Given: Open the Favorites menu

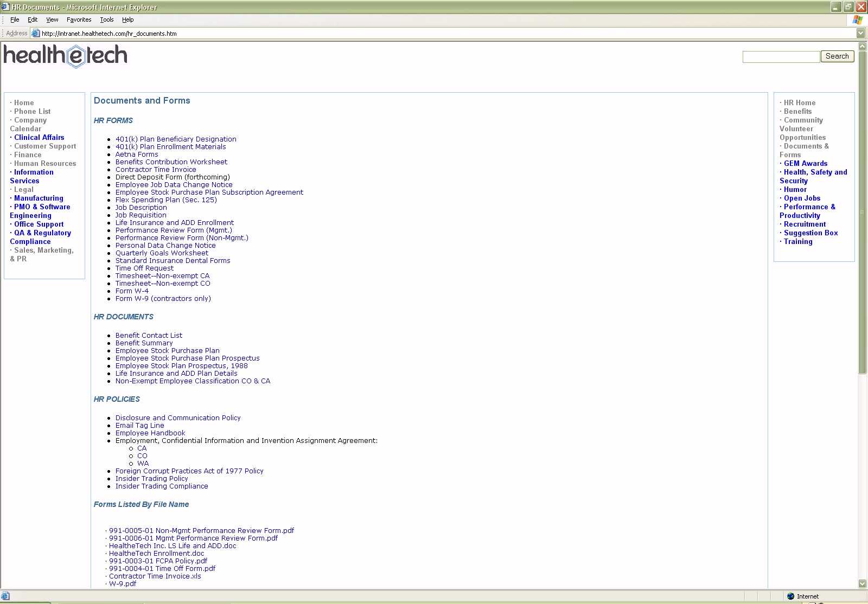Looking at the screenshot, I should pyautogui.click(x=79, y=20).
